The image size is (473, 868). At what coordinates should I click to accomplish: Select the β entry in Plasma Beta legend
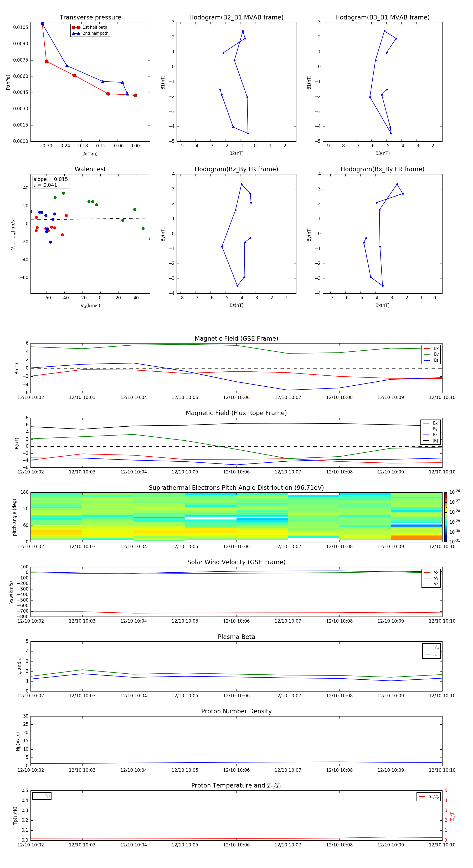point(431,654)
